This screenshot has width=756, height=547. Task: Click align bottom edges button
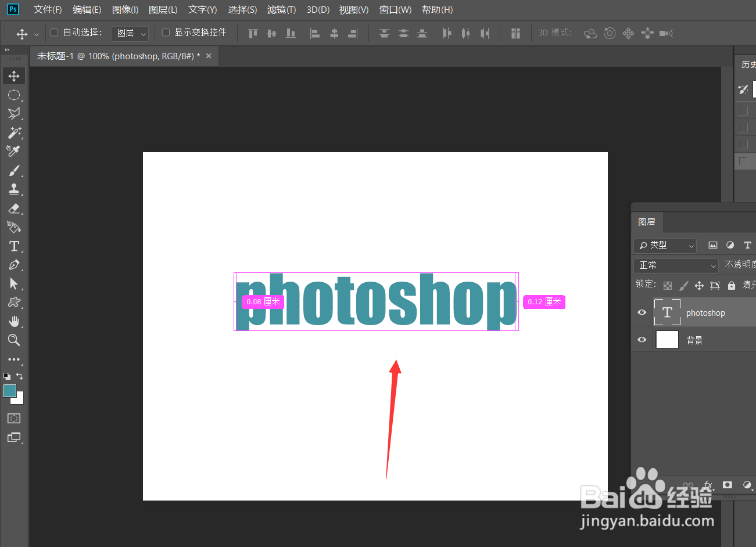pyautogui.click(x=291, y=33)
